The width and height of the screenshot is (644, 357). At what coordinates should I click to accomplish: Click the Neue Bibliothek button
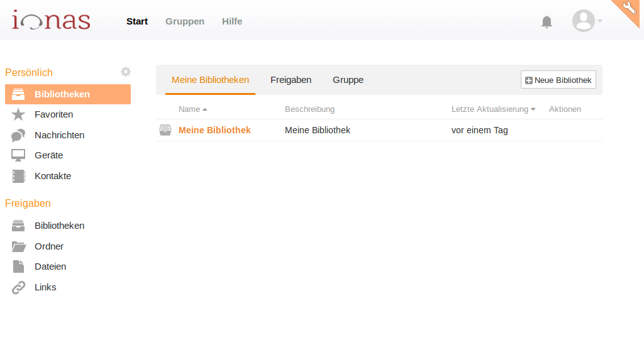(x=558, y=80)
